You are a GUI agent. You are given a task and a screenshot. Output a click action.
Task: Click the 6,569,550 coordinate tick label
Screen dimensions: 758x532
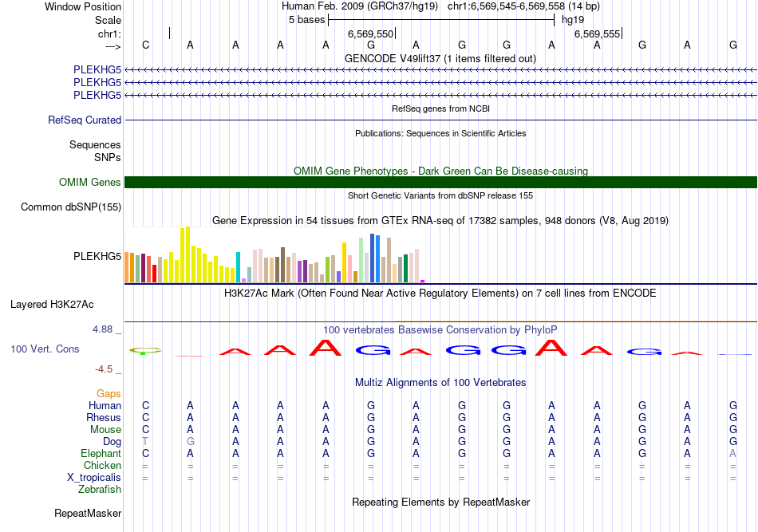pos(371,33)
